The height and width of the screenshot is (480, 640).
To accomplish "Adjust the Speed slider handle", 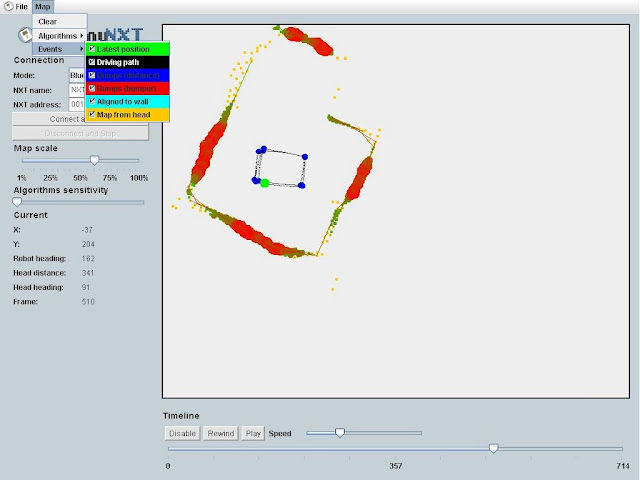I will 340,433.
